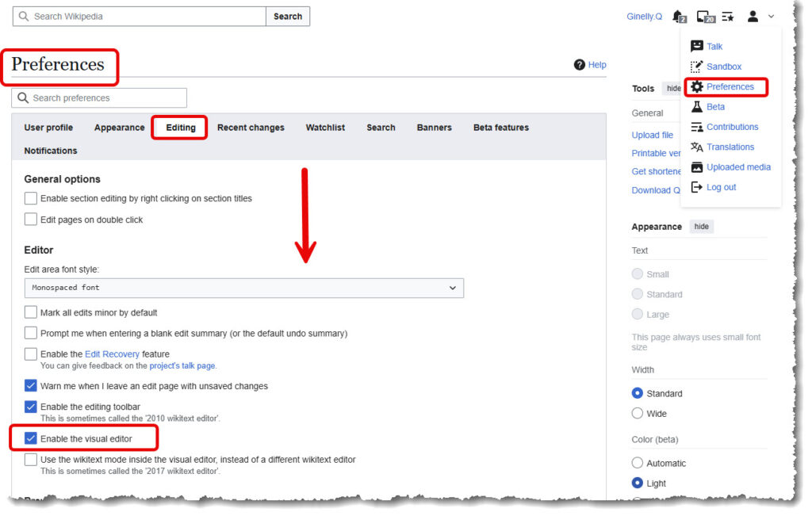Open Ginelly.Q user page link
This screenshot has width=812, height=516.
(x=644, y=17)
